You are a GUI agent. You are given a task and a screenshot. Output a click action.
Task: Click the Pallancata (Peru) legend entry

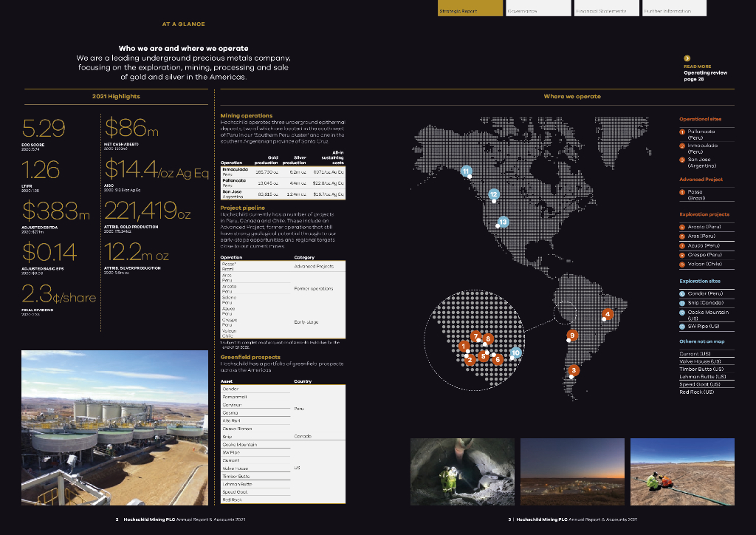tap(700, 134)
